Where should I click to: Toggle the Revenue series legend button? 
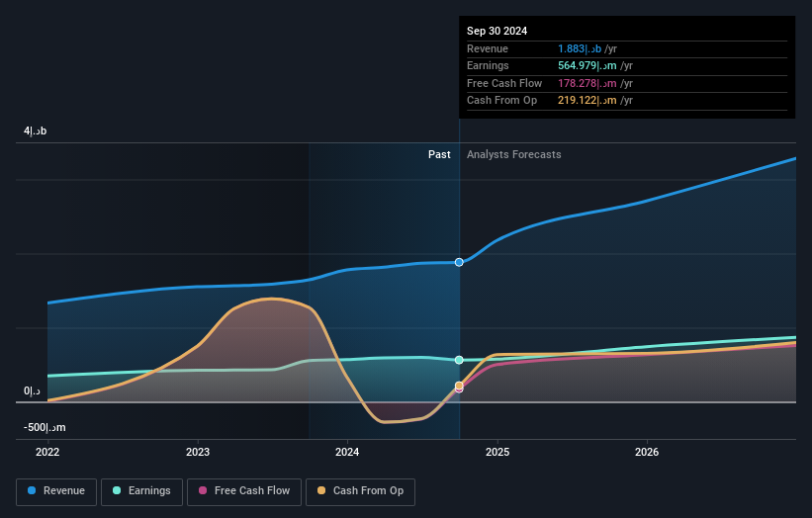(56, 491)
